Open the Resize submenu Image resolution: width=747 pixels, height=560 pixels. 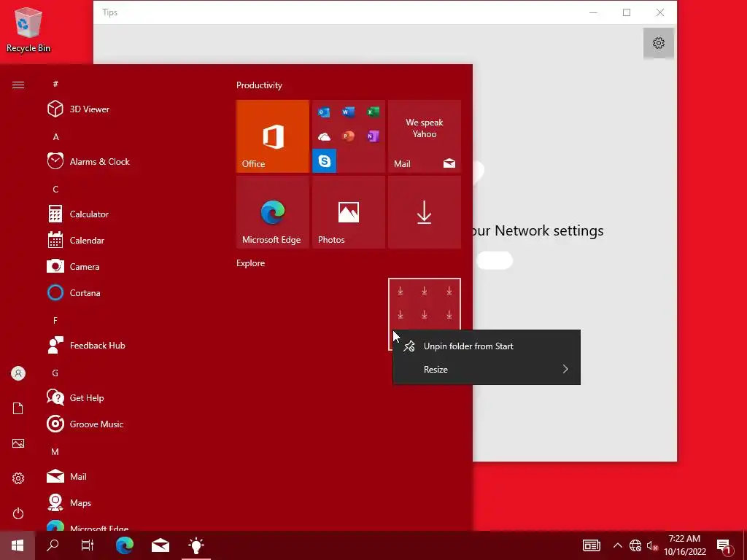[x=487, y=369]
